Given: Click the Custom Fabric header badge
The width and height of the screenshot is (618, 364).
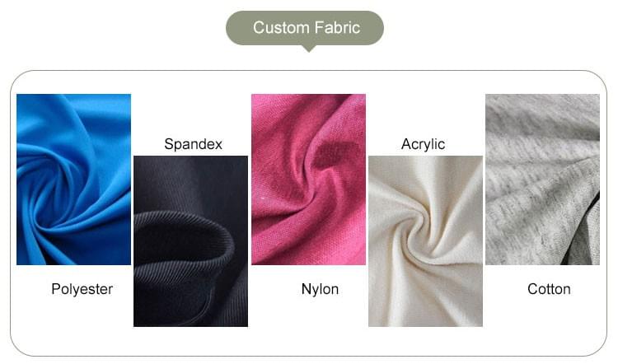Looking at the screenshot, I should click(x=305, y=27).
